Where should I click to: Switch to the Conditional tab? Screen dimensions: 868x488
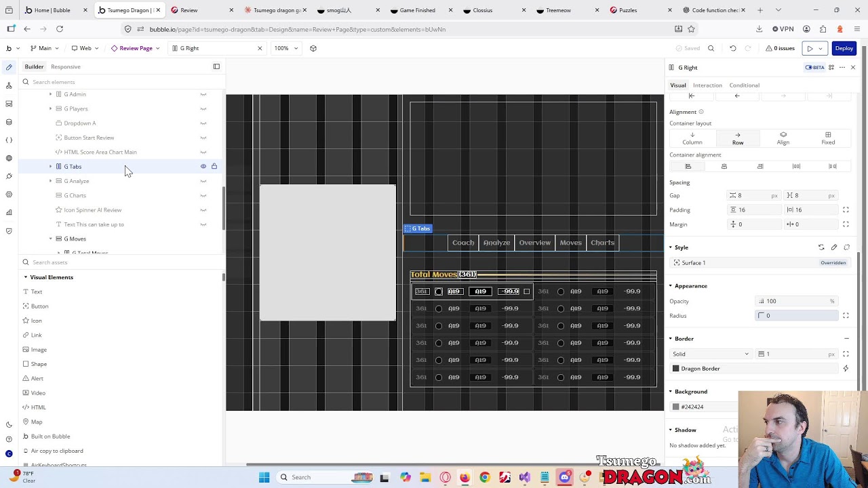tap(744, 85)
